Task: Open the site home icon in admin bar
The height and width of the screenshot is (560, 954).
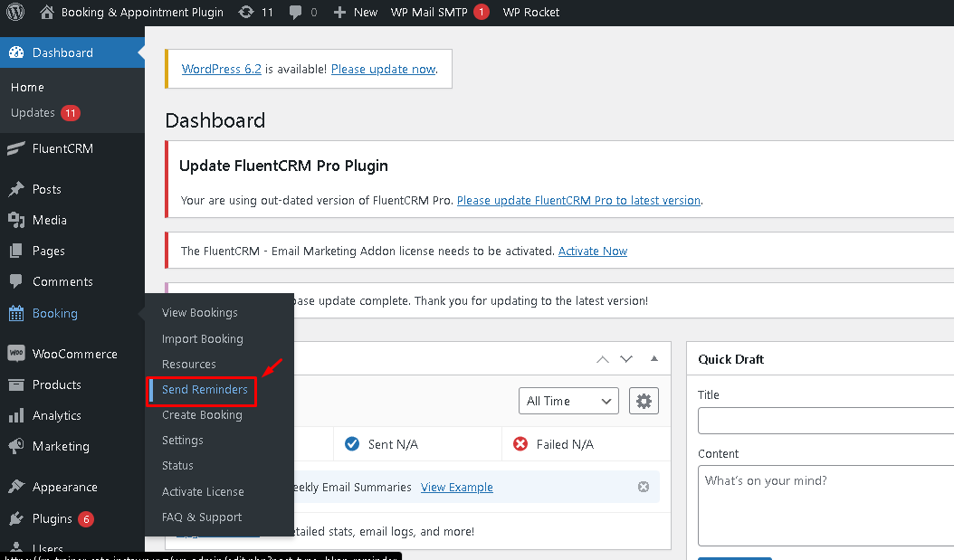Action: (x=47, y=12)
